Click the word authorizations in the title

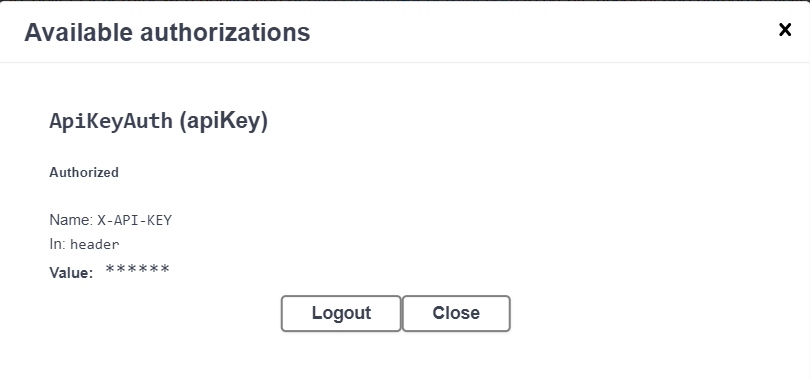click(225, 33)
